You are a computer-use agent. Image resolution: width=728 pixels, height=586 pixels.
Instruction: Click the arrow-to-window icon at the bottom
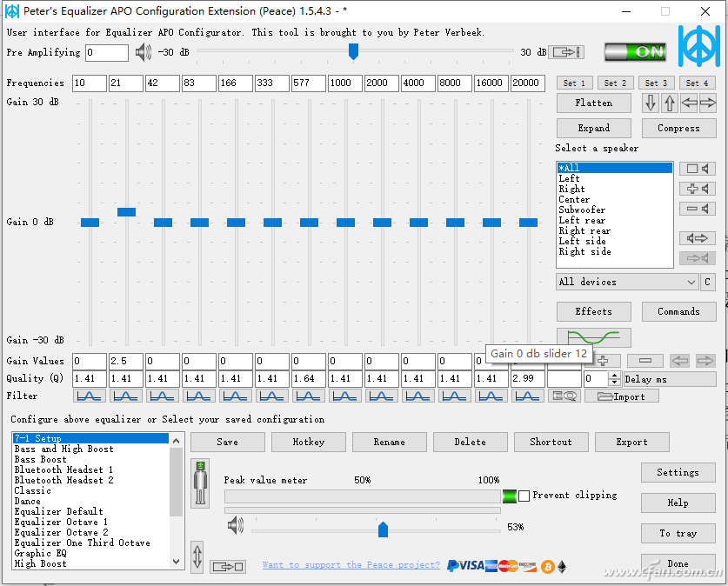point(228,567)
